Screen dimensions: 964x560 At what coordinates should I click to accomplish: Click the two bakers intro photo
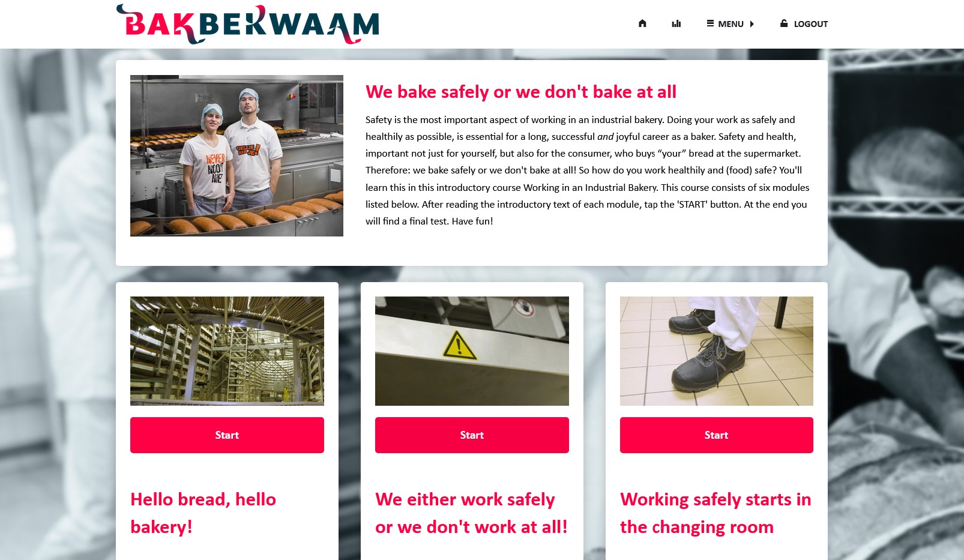click(236, 155)
